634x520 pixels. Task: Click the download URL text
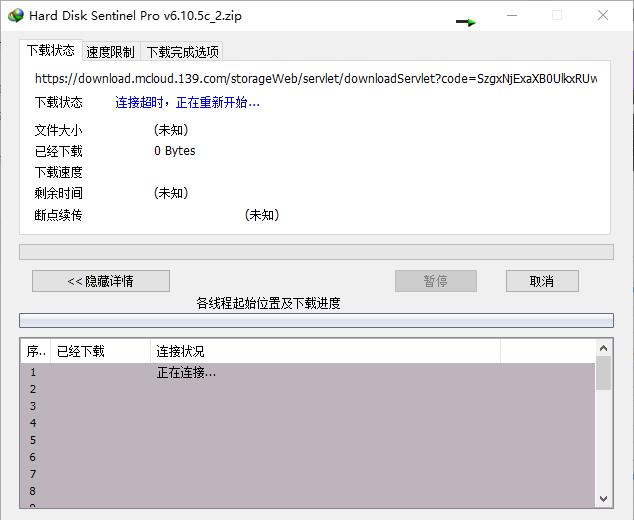pos(316,78)
